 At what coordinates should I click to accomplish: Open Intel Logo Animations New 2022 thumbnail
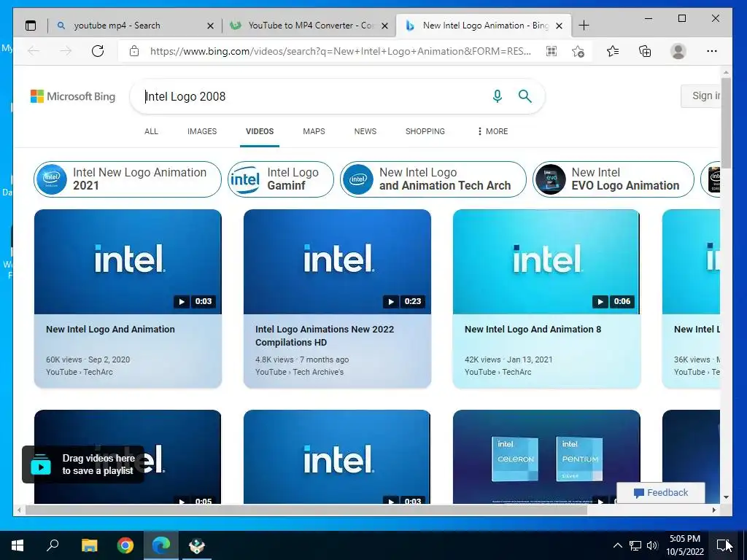point(337,262)
